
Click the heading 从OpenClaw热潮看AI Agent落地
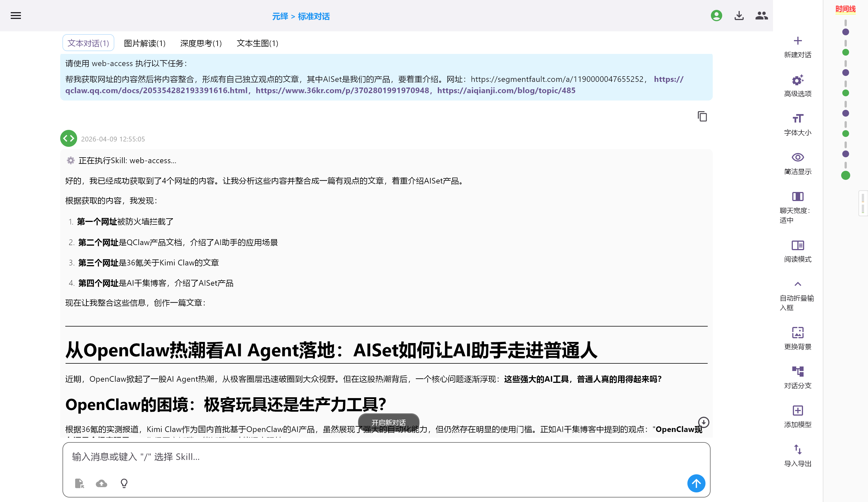[x=331, y=350]
